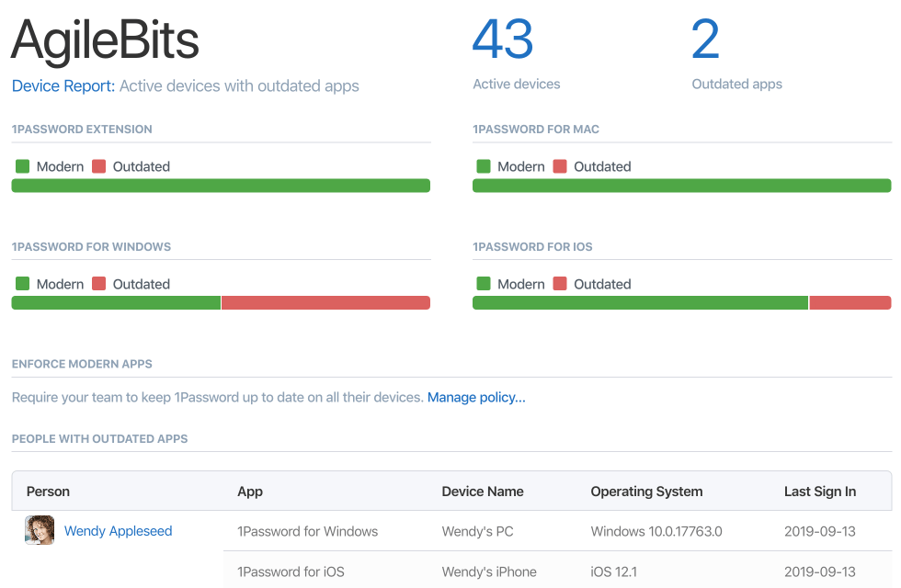Image resolution: width=901 pixels, height=588 pixels.
Task: Click the green modern segment of iOS bar
Action: point(640,302)
